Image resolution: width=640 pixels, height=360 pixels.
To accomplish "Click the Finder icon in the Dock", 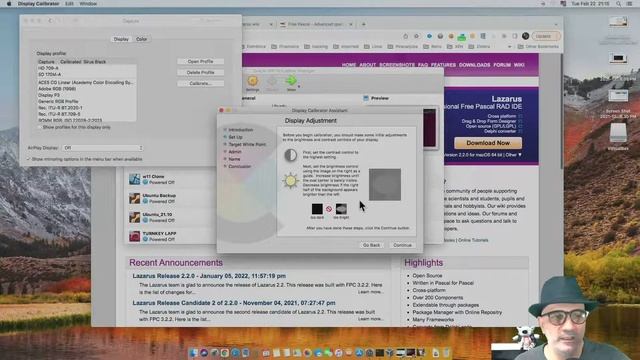I will (193, 353).
